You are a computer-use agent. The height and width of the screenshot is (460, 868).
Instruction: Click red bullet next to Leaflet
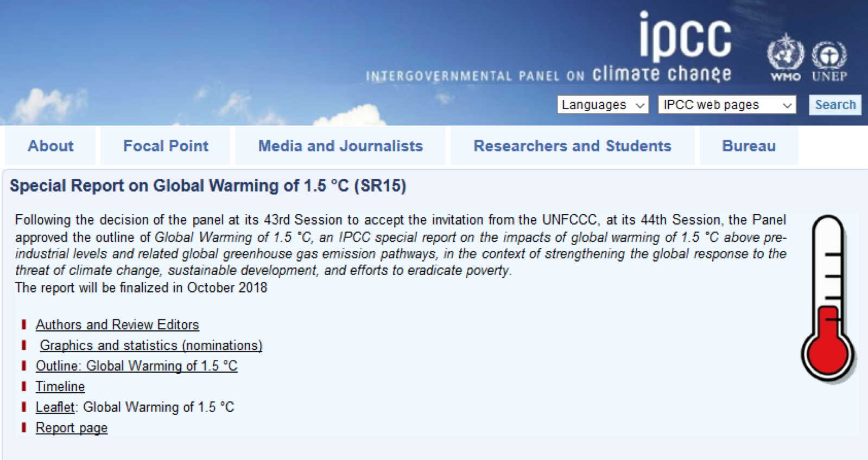[x=24, y=407]
